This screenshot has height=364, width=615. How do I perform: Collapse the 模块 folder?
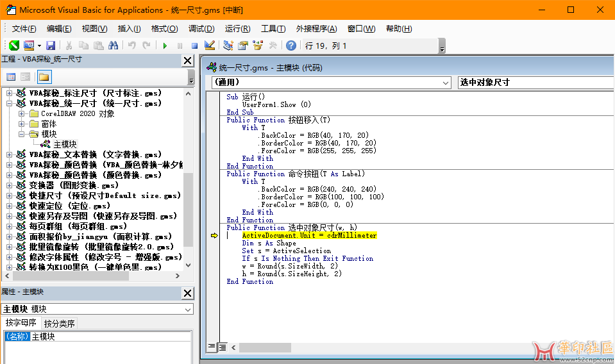(x=22, y=134)
